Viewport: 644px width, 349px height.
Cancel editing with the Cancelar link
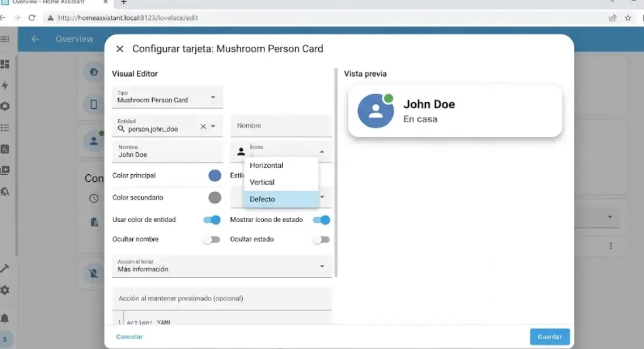(x=129, y=337)
